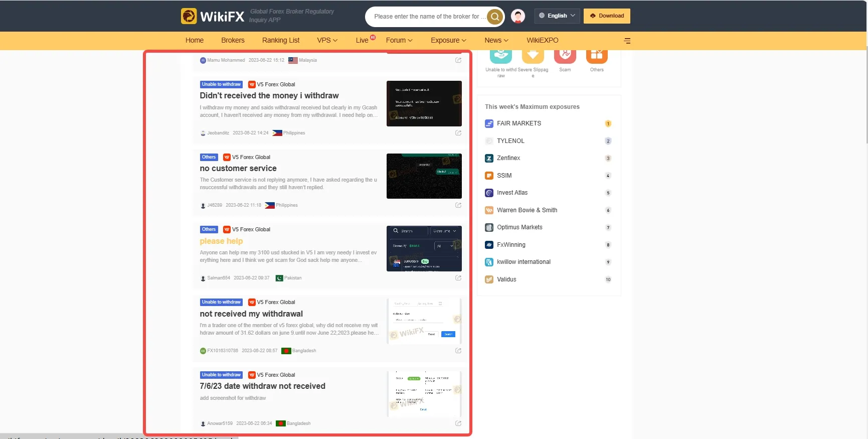Switch to the Live section
The height and width of the screenshot is (439, 868).
pyautogui.click(x=362, y=41)
